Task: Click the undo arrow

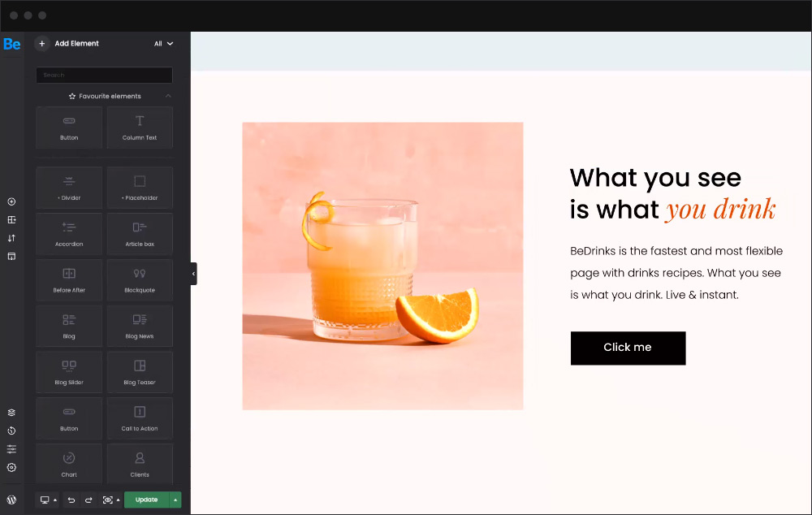Action: point(71,500)
